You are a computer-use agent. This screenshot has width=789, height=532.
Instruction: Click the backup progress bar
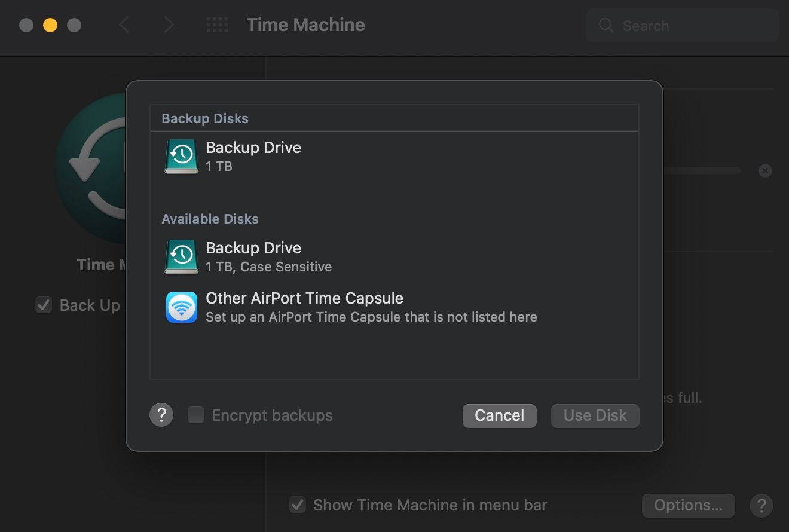(x=701, y=170)
